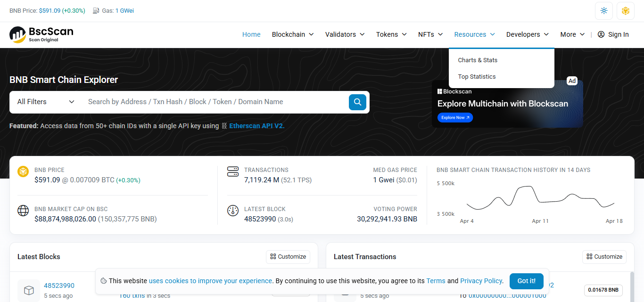The width and height of the screenshot is (644, 302).
Task: Click the gas pump icon
Action: coord(96,10)
